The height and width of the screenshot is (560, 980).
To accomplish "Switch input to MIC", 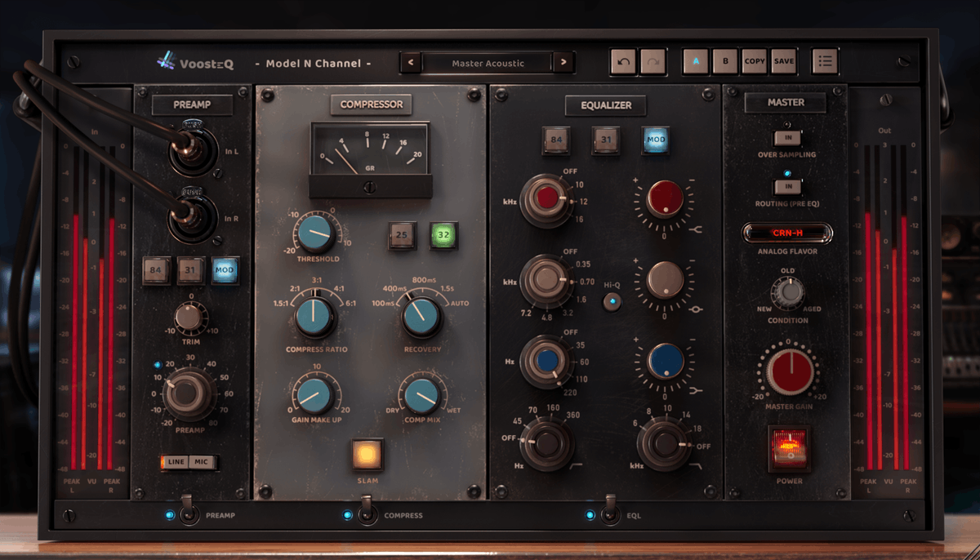I will [x=201, y=463].
